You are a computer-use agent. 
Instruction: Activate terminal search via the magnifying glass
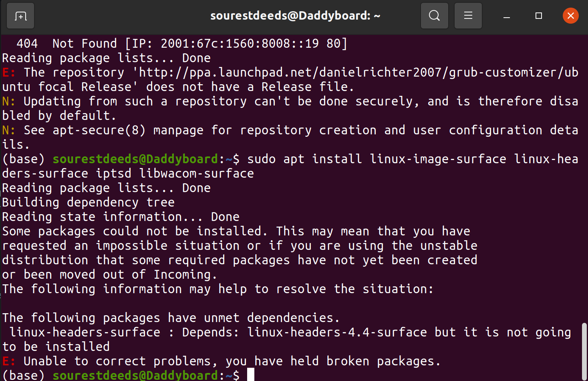434,16
